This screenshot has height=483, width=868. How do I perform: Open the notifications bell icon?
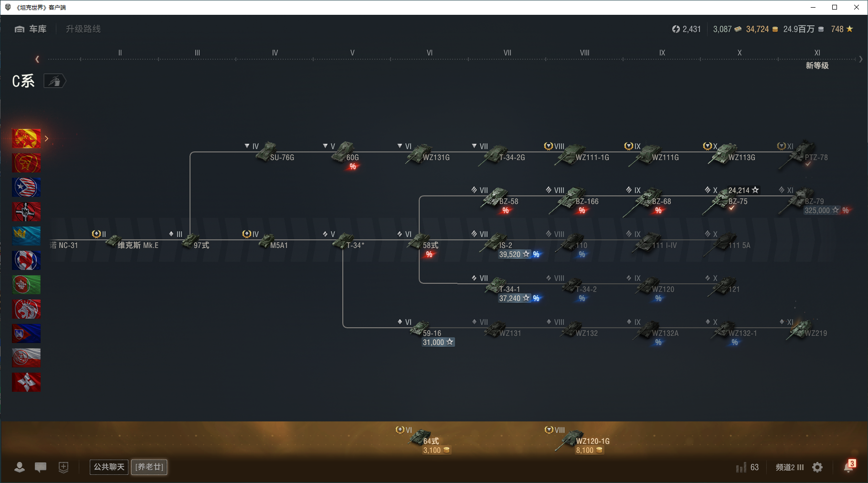[x=849, y=467]
